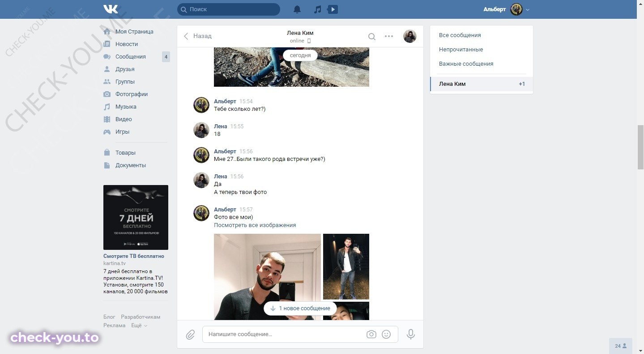The image size is (644, 354).
Task: Click Альберт's name on the 15:54 message
Action: (x=225, y=101)
